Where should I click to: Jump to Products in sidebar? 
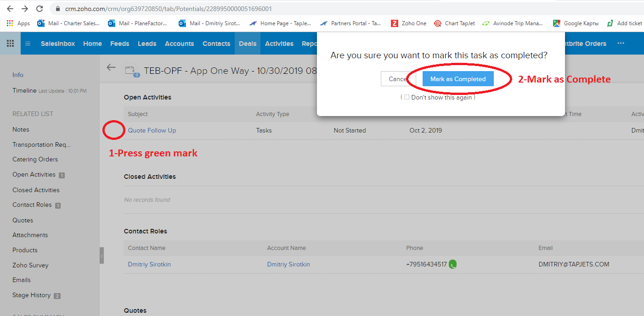25,250
